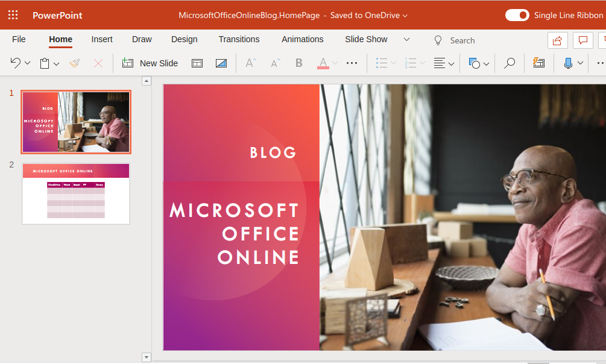This screenshot has height=364, width=606.
Task: Click the New Slide button
Action: coord(150,63)
